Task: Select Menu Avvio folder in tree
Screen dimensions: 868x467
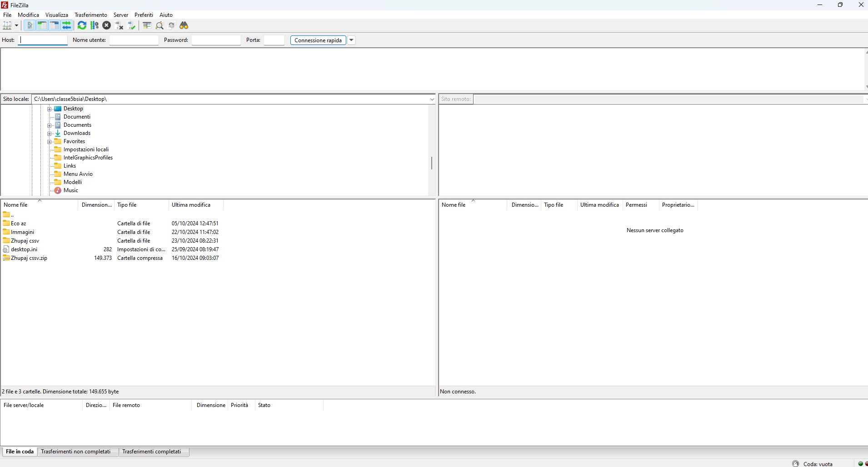Action: (78, 174)
